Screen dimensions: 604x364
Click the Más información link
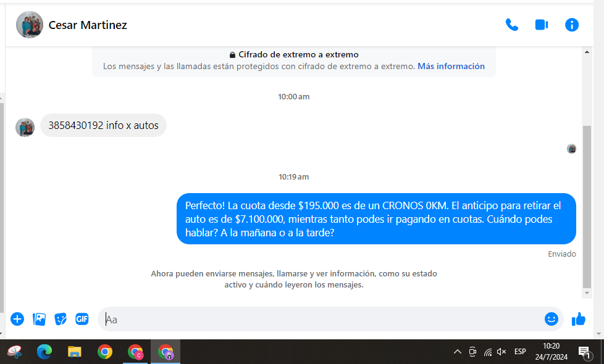451,66
